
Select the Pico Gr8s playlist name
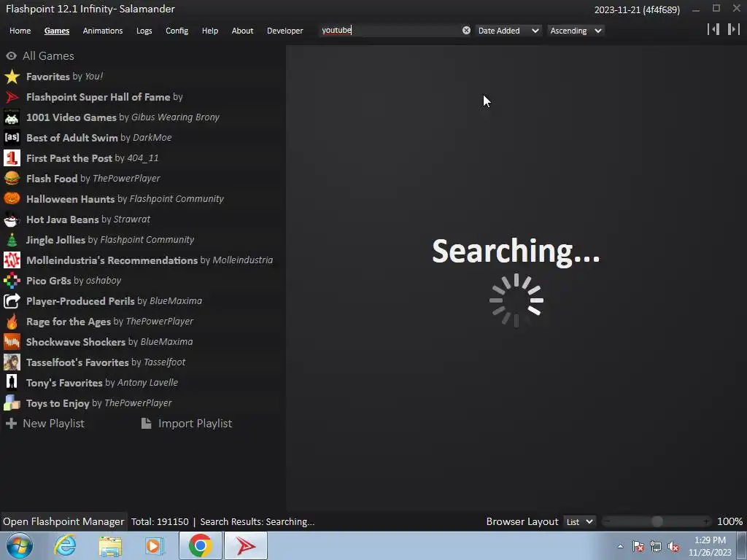click(x=49, y=281)
